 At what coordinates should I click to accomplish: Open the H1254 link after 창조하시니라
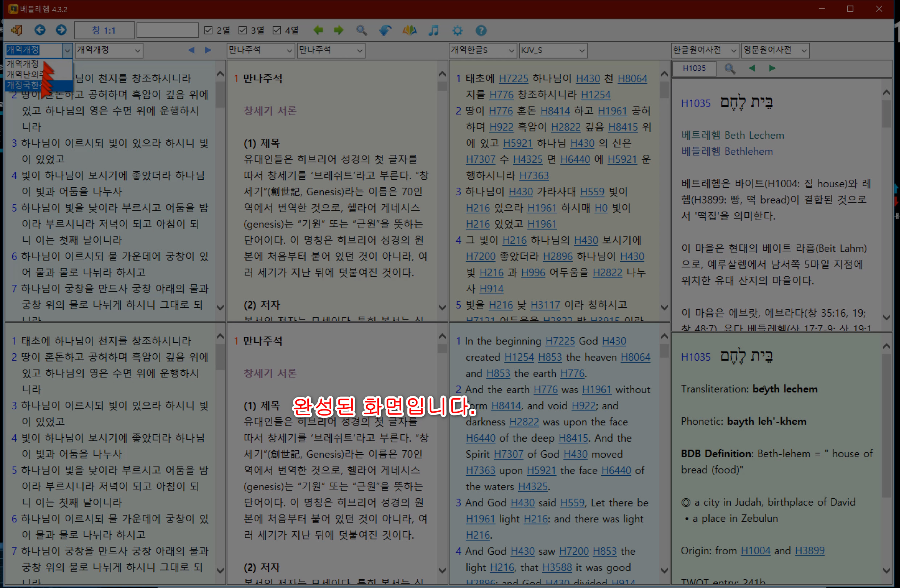596,95
